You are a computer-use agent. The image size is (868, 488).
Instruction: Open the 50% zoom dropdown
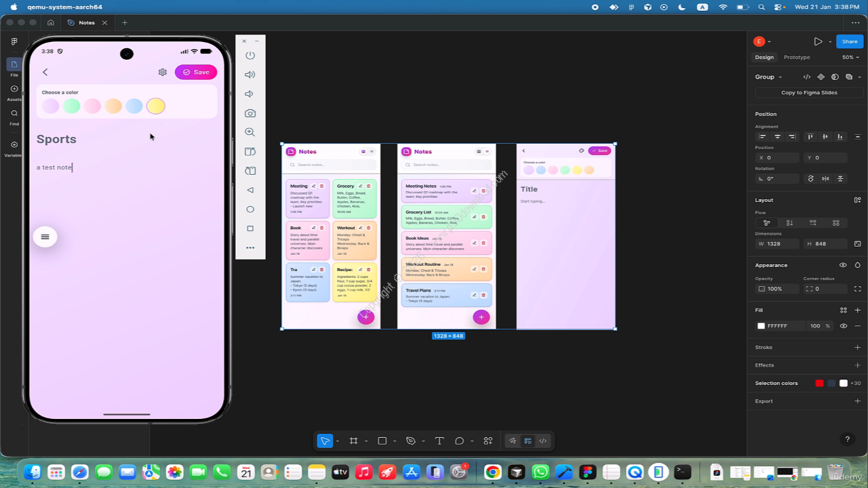[851, 58]
